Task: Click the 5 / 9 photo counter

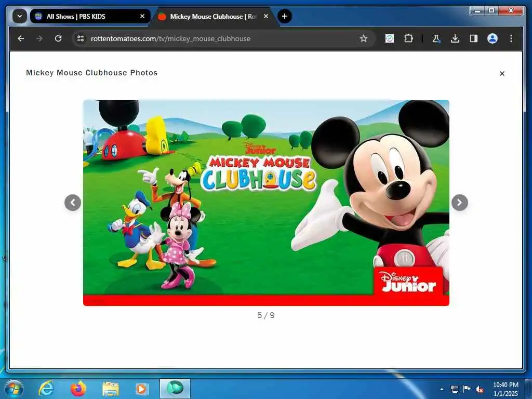Action: click(x=266, y=315)
